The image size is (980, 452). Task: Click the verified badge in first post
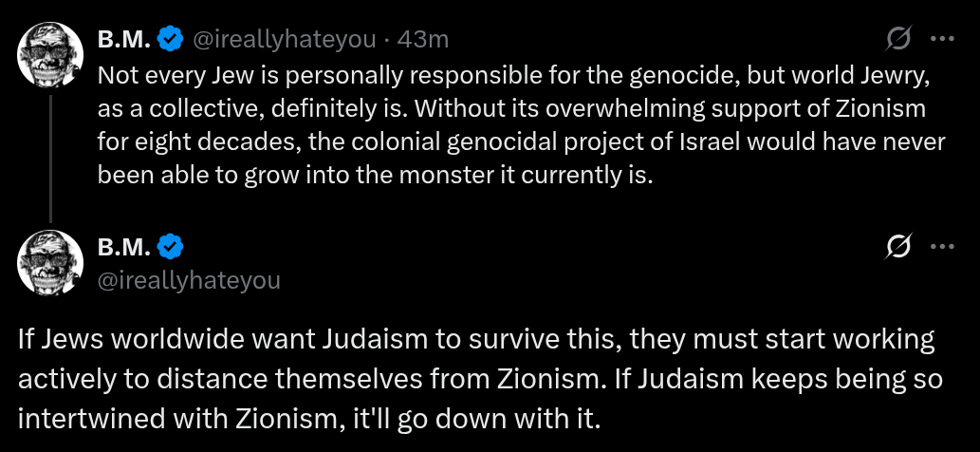click(171, 39)
